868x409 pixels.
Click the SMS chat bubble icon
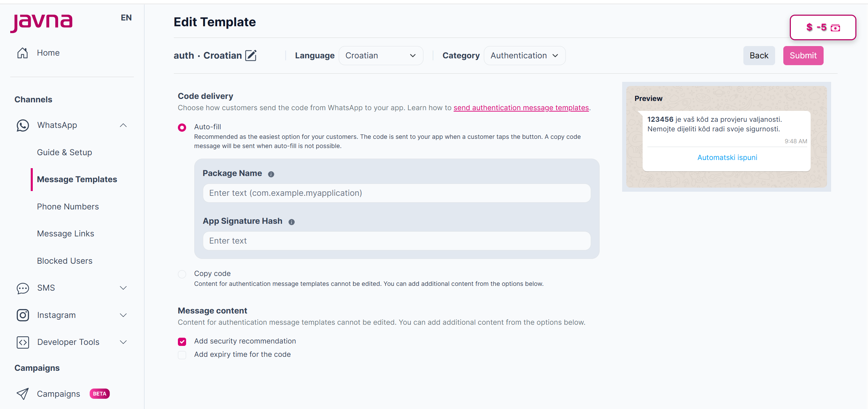[x=23, y=288]
